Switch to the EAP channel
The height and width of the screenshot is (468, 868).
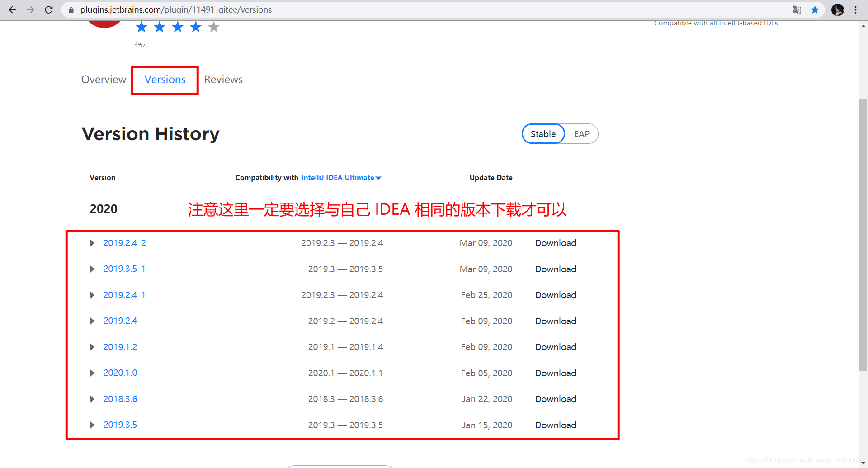click(x=581, y=134)
